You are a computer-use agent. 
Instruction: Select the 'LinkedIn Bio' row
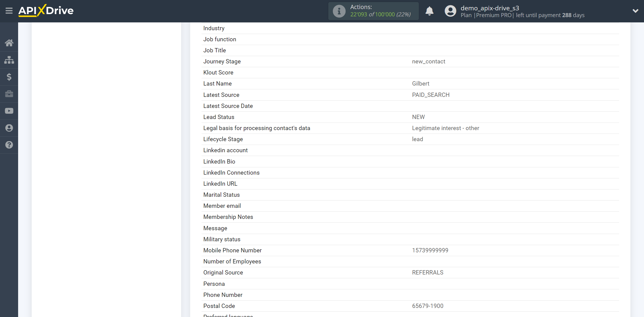point(410,162)
